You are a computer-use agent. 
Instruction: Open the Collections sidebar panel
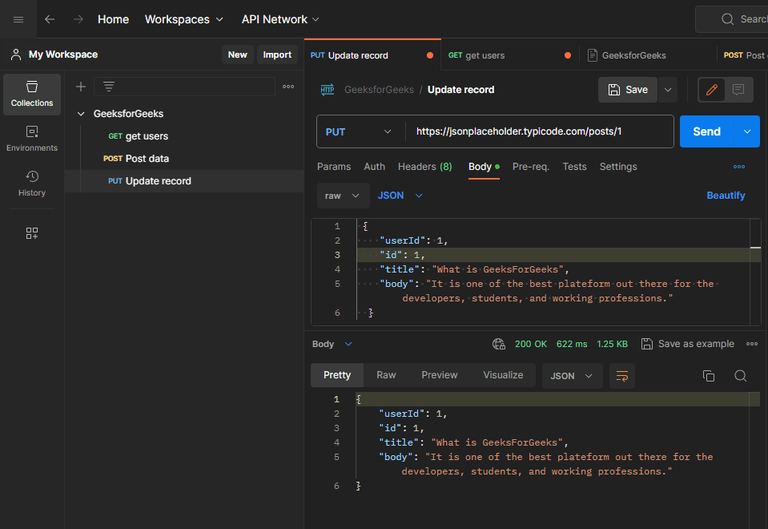pos(32,93)
